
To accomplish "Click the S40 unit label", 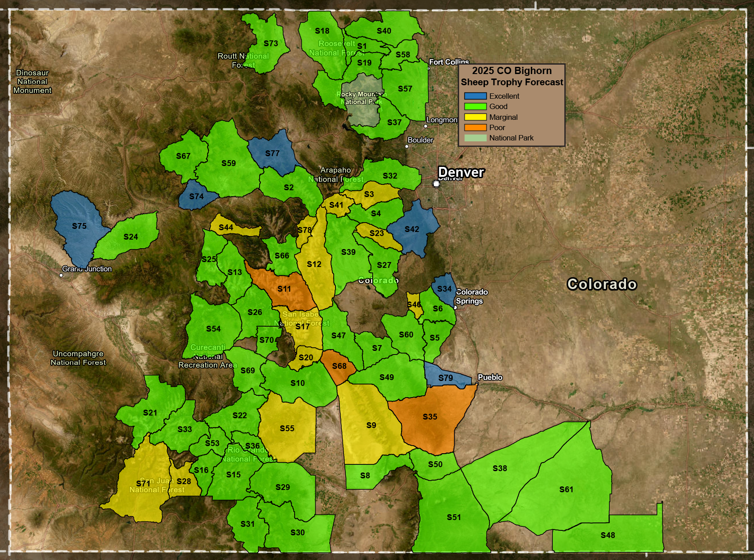I will [384, 31].
